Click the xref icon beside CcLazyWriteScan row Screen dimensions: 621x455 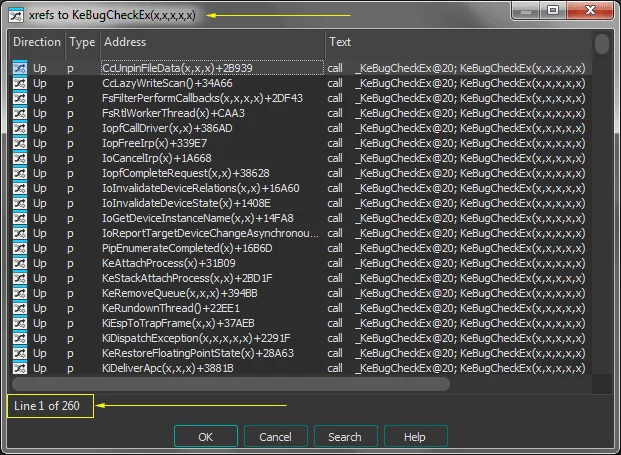(20, 83)
